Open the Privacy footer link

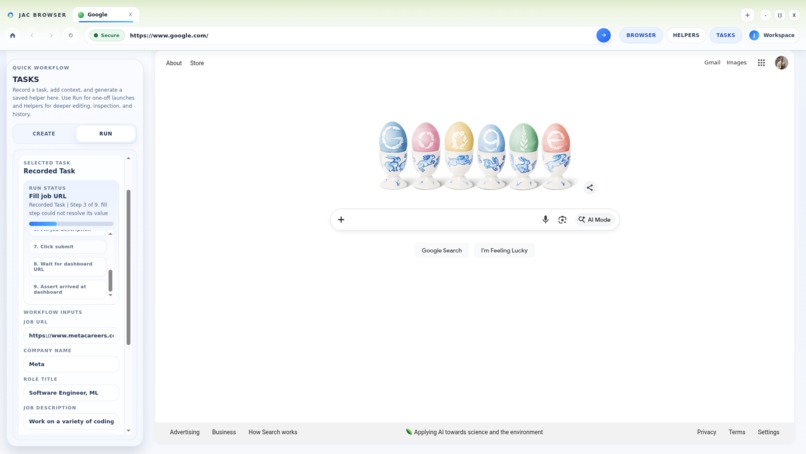click(x=706, y=432)
